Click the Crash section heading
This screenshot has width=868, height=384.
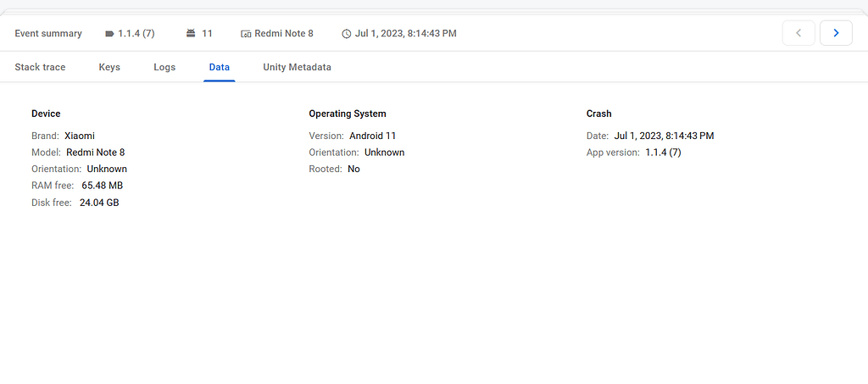pyautogui.click(x=599, y=114)
